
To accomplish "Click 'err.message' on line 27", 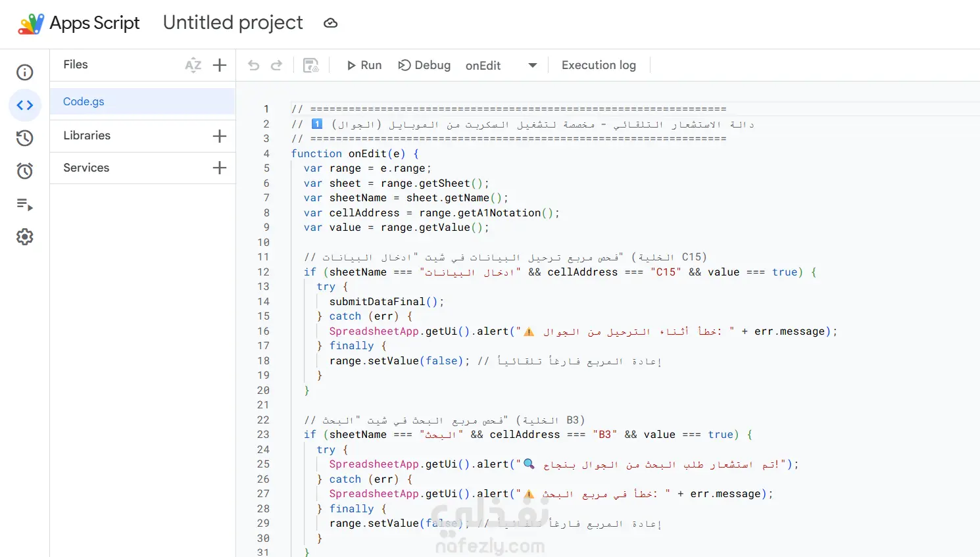I will [725, 493].
